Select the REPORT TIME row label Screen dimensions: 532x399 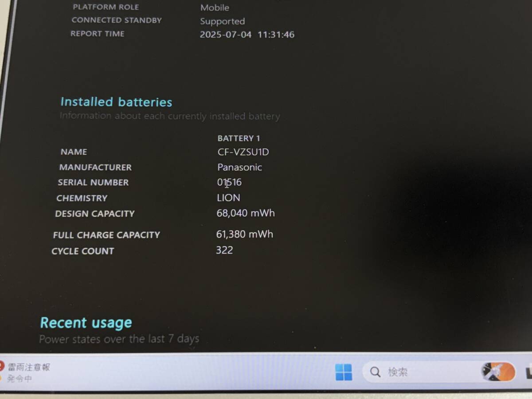tap(97, 34)
